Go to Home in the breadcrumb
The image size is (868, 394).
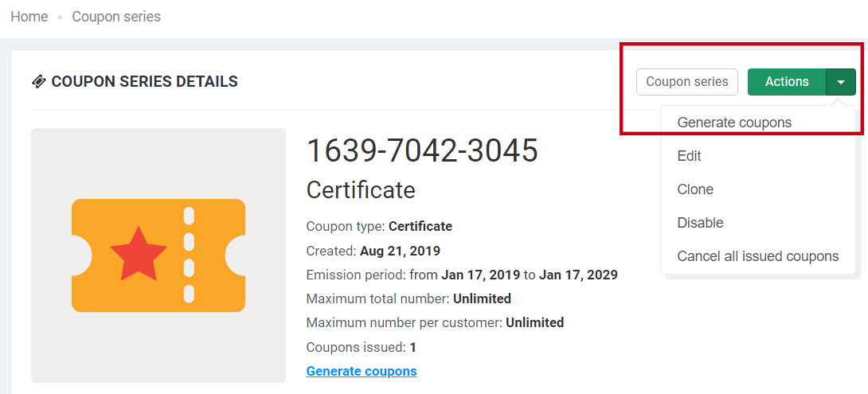[29, 17]
